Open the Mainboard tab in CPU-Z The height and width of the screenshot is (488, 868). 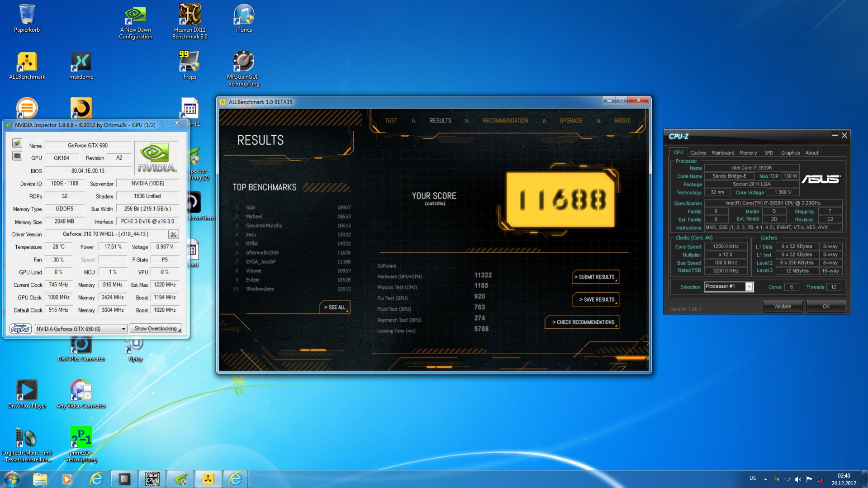(x=723, y=153)
